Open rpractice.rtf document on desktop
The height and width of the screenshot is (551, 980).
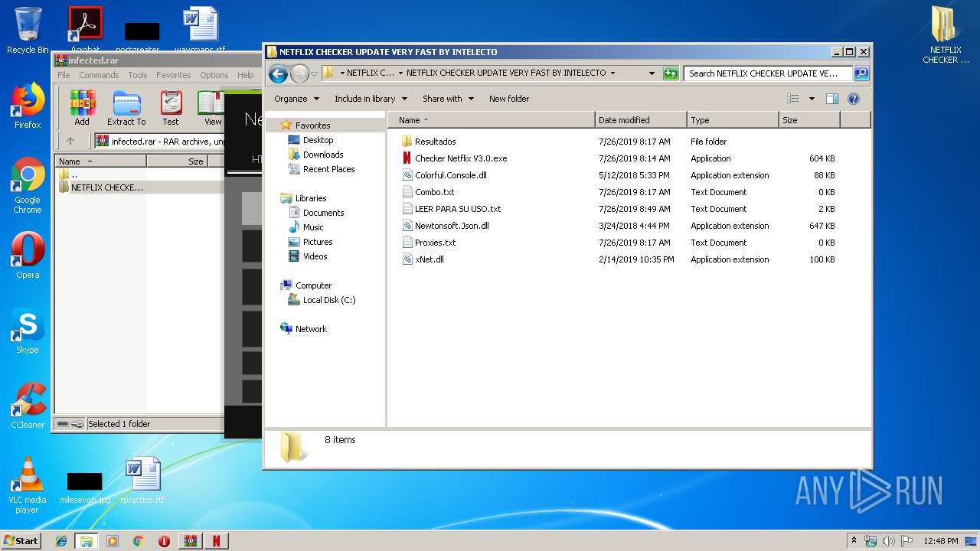coord(142,481)
